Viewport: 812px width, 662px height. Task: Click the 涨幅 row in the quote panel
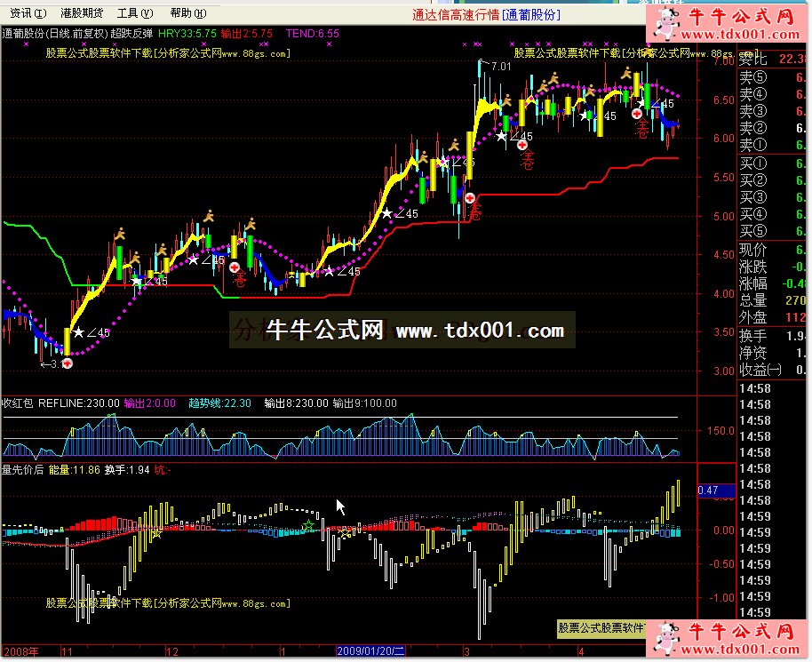[x=773, y=283]
